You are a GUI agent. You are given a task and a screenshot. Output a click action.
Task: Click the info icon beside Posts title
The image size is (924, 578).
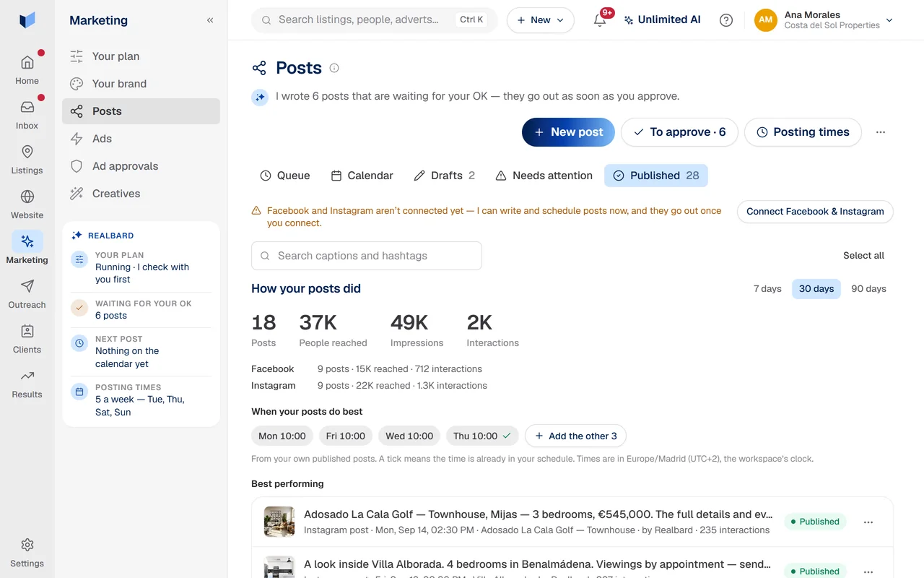click(334, 68)
